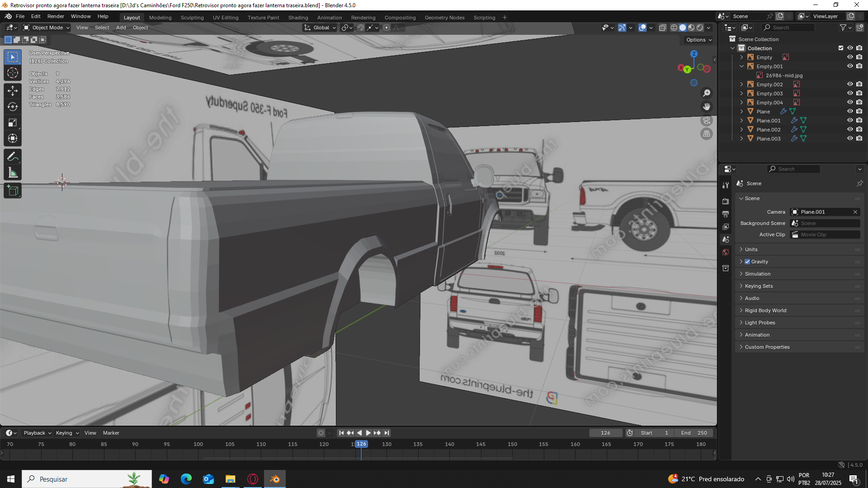Open the World properties tab

click(x=726, y=253)
